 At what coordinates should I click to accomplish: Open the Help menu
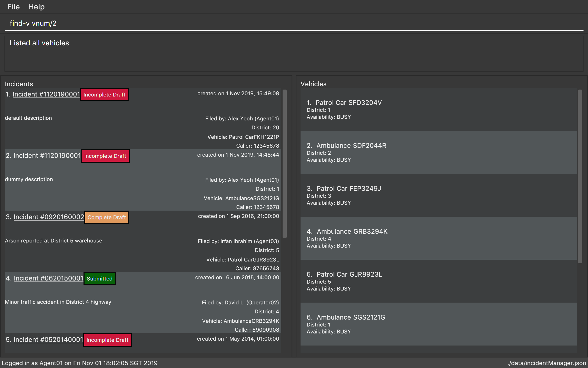36,7
